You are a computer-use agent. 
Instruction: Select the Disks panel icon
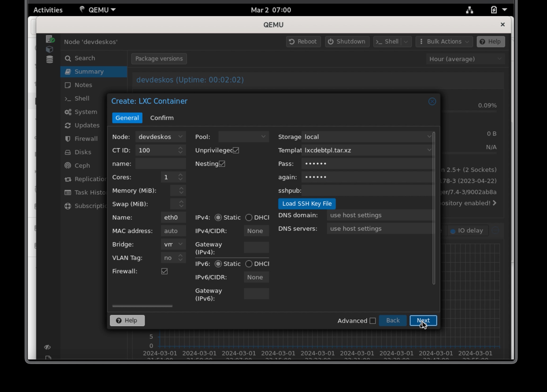(x=68, y=152)
